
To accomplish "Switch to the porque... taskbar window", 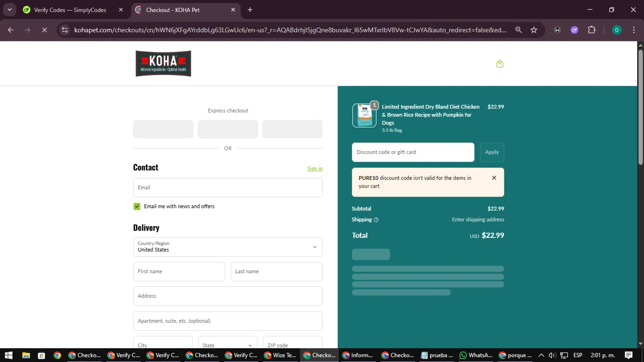I will 515,355.
